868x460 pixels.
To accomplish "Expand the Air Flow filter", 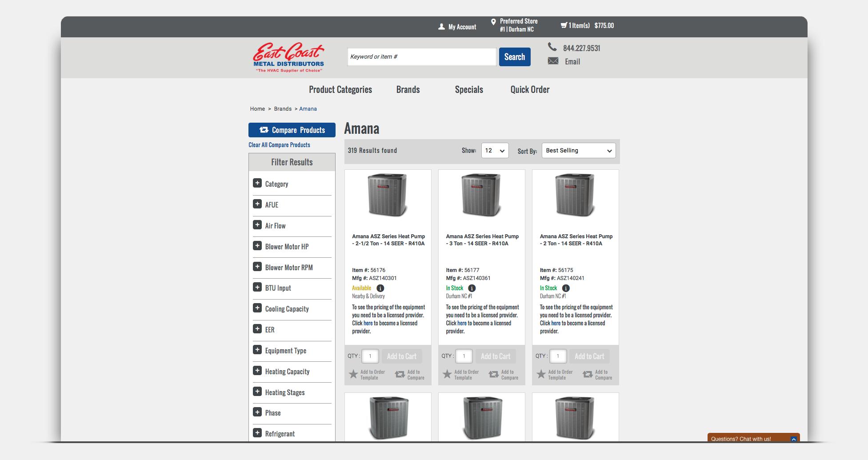I will (x=257, y=225).
